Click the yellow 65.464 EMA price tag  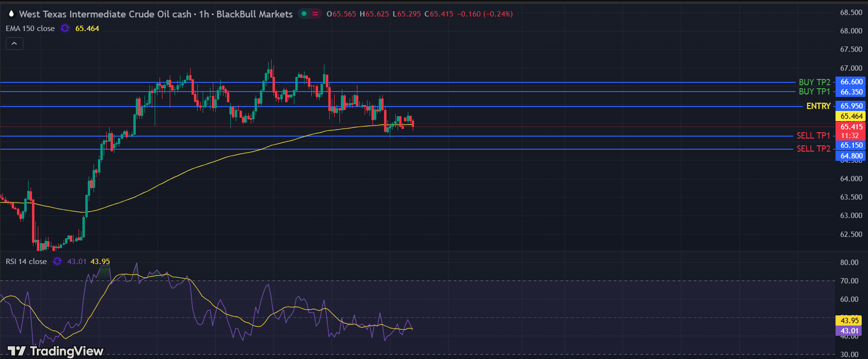tap(851, 116)
